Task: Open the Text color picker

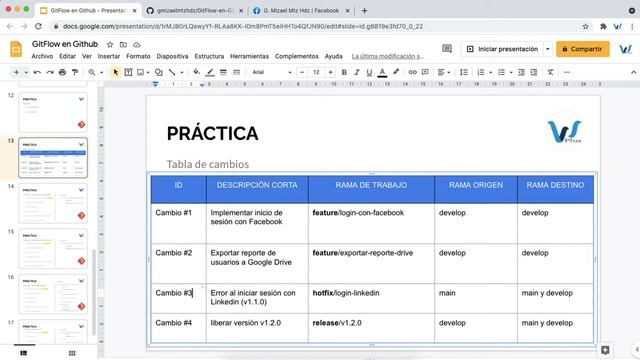Action: (382, 72)
